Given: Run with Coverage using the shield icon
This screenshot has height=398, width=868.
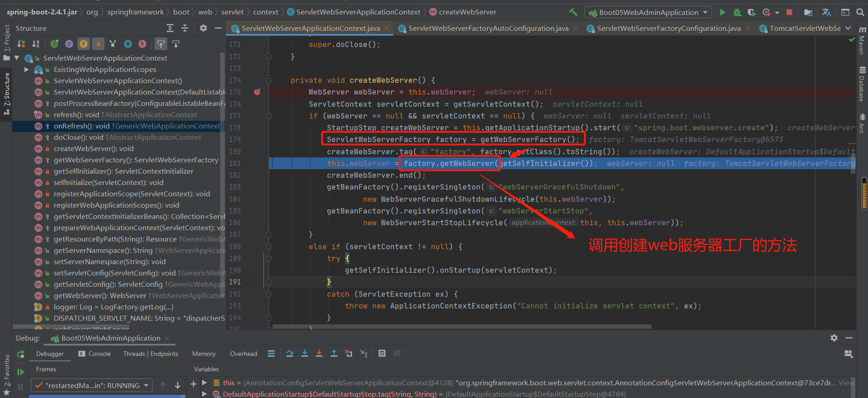Looking at the screenshot, I should (x=751, y=12).
